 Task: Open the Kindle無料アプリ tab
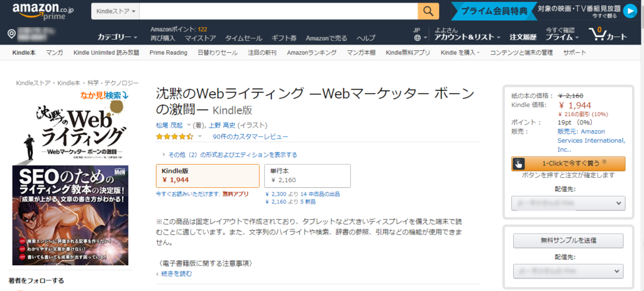[x=408, y=53]
